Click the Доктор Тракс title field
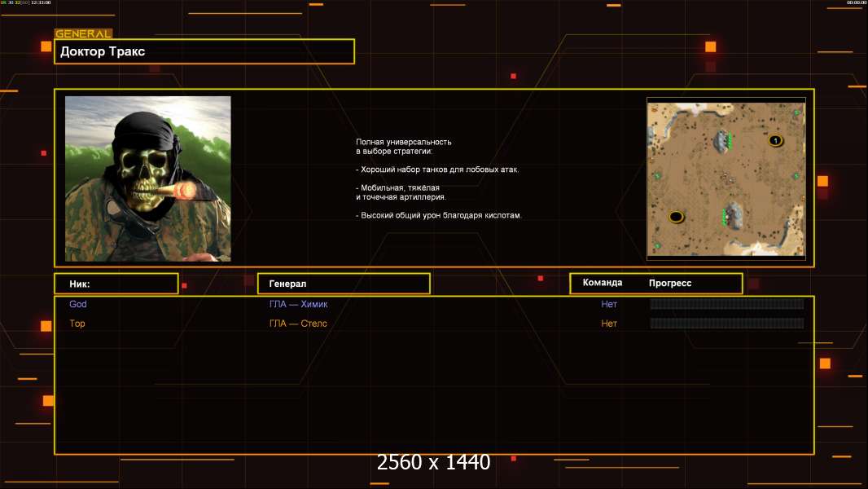The image size is (868, 489). [204, 51]
